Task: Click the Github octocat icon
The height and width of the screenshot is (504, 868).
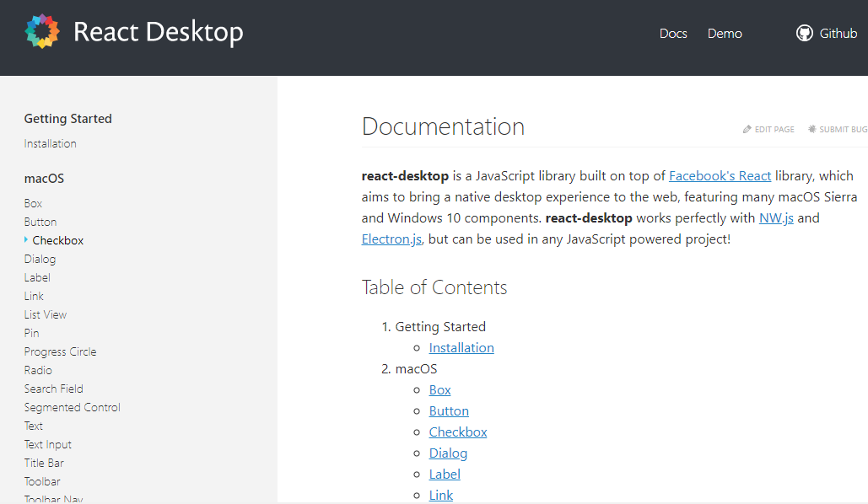Action: click(805, 33)
